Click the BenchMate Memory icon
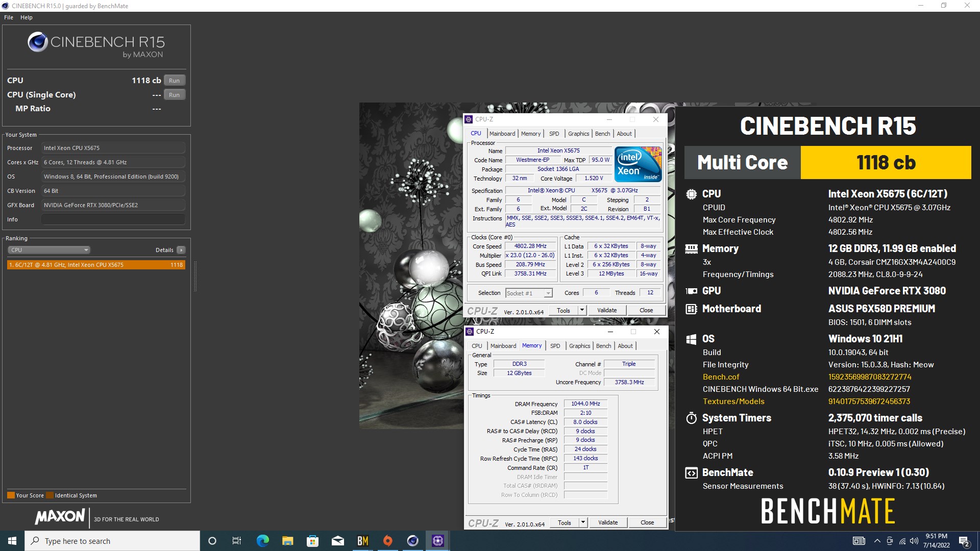Image resolution: width=980 pixels, height=551 pixels. tap(691, 248)
